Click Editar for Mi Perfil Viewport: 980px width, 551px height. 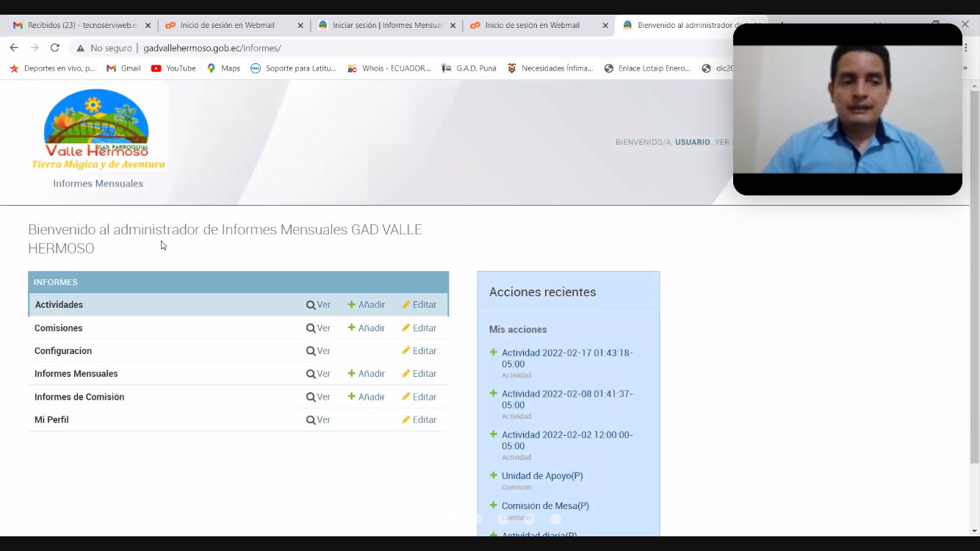click(x=419, y=420)
